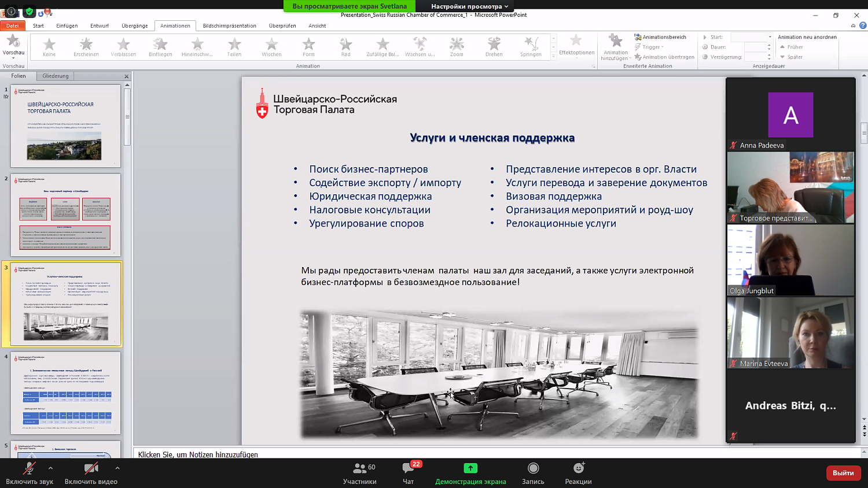Select slide 4 thumbnail
The width and height of the screenshot is (868, 488).
65,393
